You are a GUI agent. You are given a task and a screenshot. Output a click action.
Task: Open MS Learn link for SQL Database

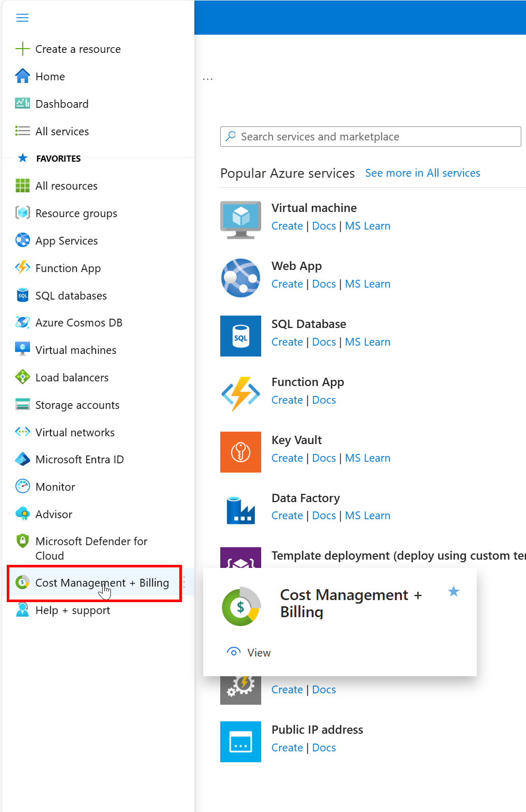click(367, 342)
